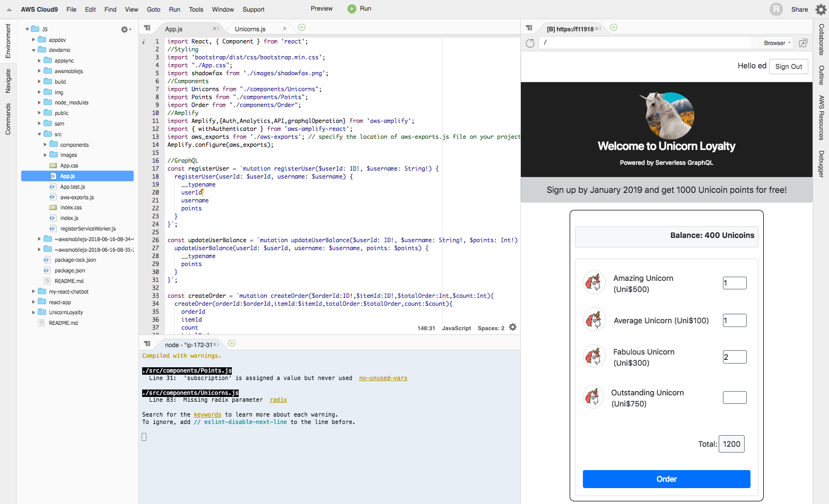Open the Debugger side panel

pyautogui.click(x=821, y=164)
